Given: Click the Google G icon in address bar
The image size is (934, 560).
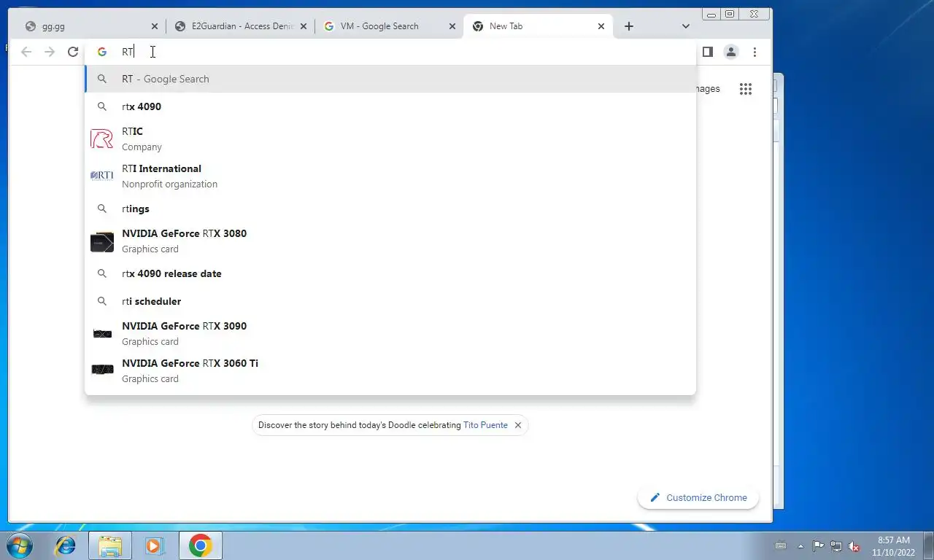Looking at the screenshot, I should click(x=102, y=52).
